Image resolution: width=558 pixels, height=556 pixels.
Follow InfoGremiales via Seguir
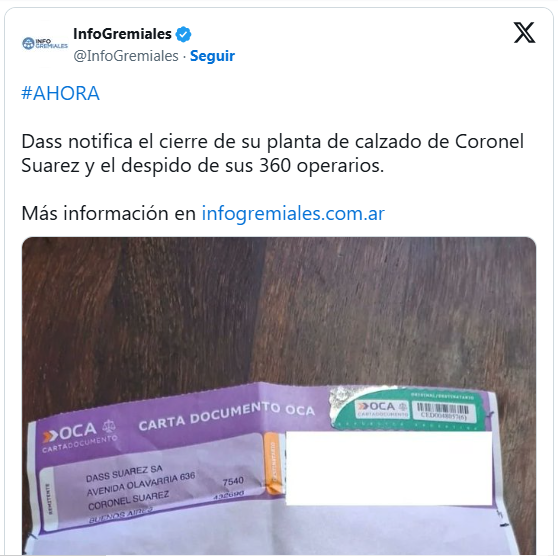[212, 56]
